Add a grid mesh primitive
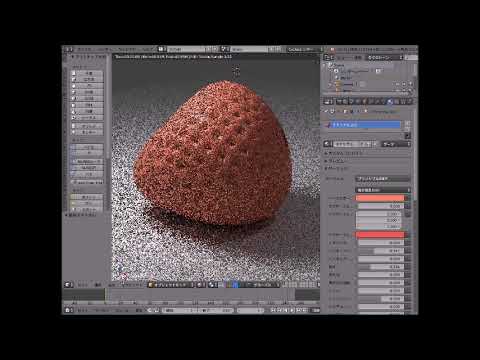Viewport: 480px width, 360px height. (x=87, y=126)
